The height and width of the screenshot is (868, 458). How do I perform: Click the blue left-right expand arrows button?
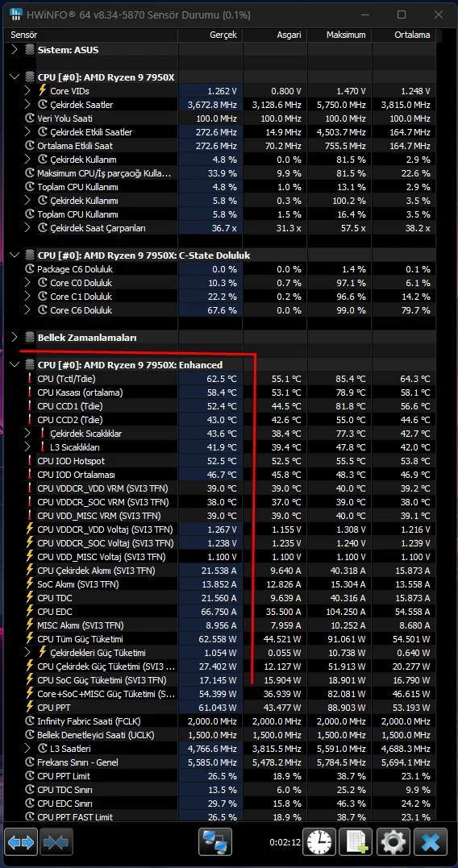tap(21, 842)
